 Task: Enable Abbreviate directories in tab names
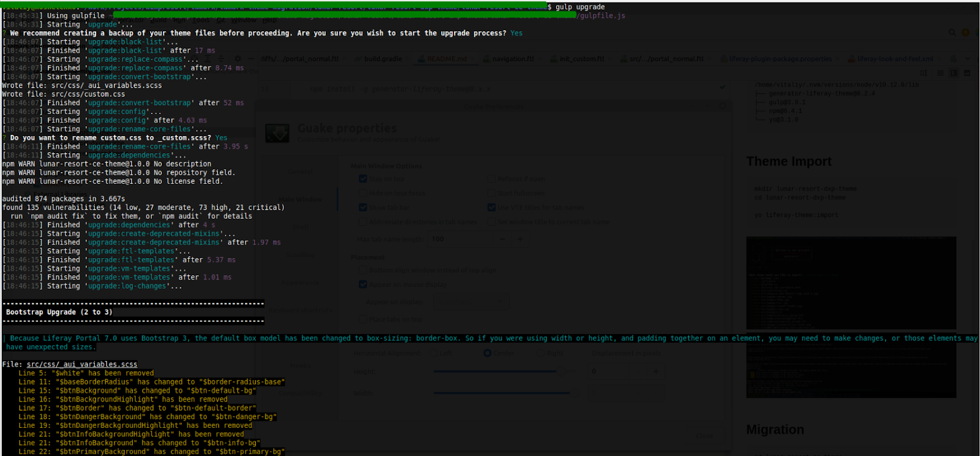[363, 221]
